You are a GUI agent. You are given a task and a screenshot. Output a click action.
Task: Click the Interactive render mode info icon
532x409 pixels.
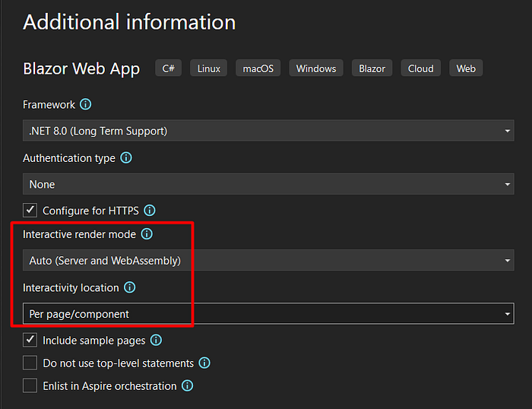click(x=147, y=234)
